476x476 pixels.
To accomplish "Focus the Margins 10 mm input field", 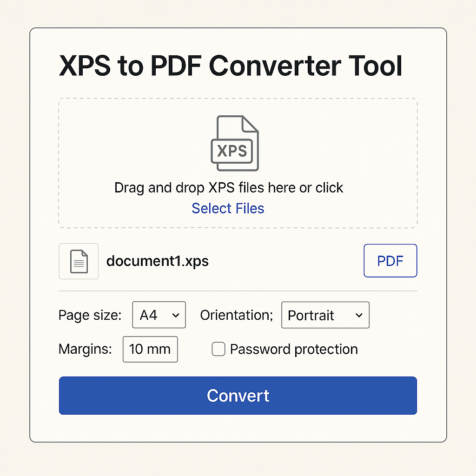I will tap(150, 349).
